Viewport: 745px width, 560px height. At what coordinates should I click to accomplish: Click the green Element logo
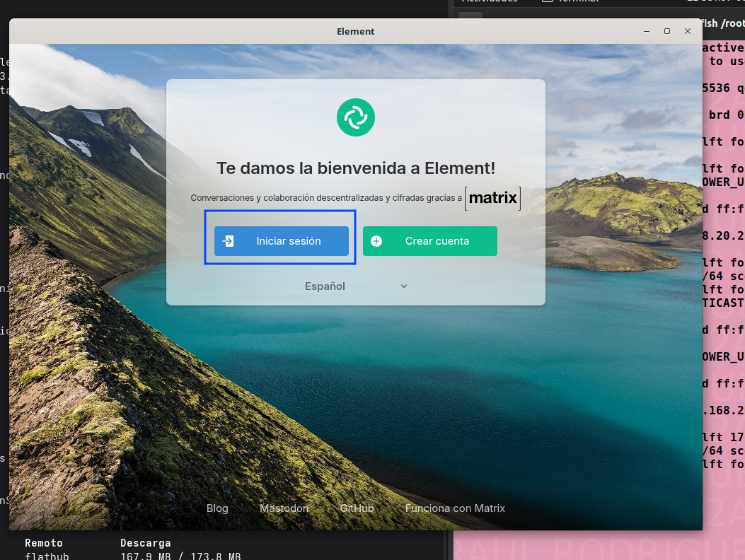pyautogui.click(x=356, y=117)
